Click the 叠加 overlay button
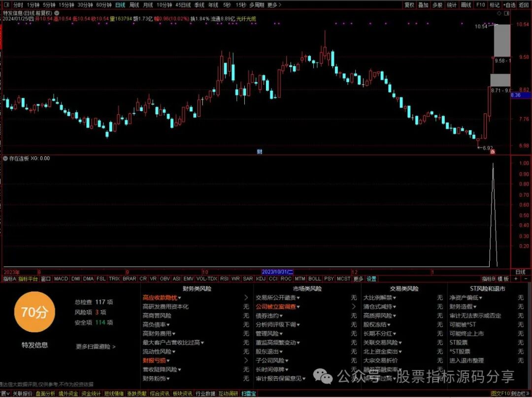Viewport: 532px width, 398px height. (423, 5)
